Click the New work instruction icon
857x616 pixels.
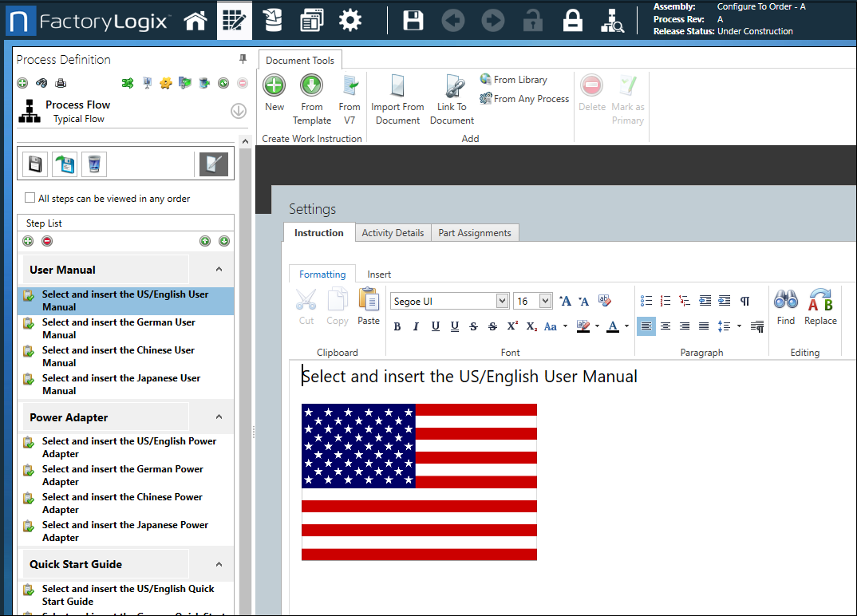pyautogui.click(x=274, y=85)
